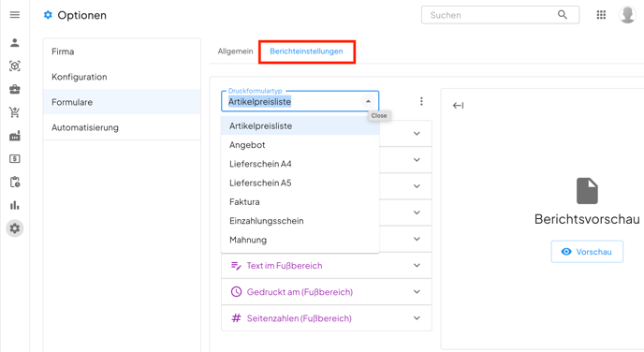Expand the panel chevron beside Einzahlungsschein

(417, 213)
